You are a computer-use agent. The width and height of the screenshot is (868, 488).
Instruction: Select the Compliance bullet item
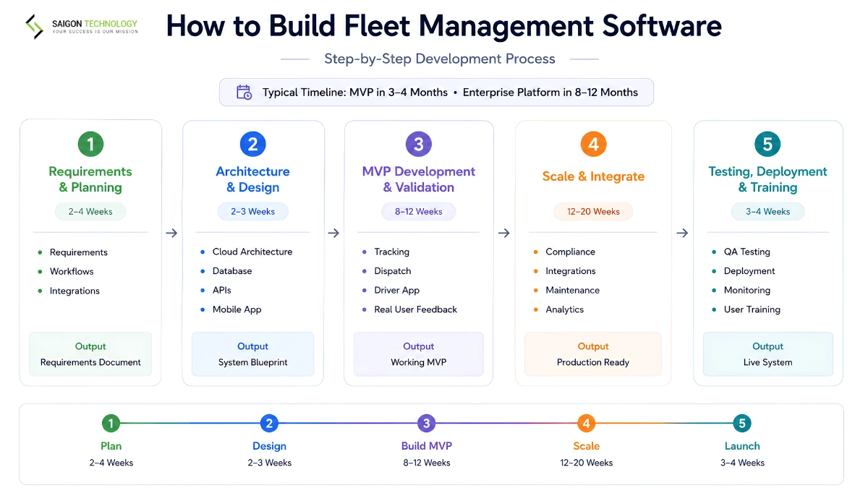(x=564, y=252)
